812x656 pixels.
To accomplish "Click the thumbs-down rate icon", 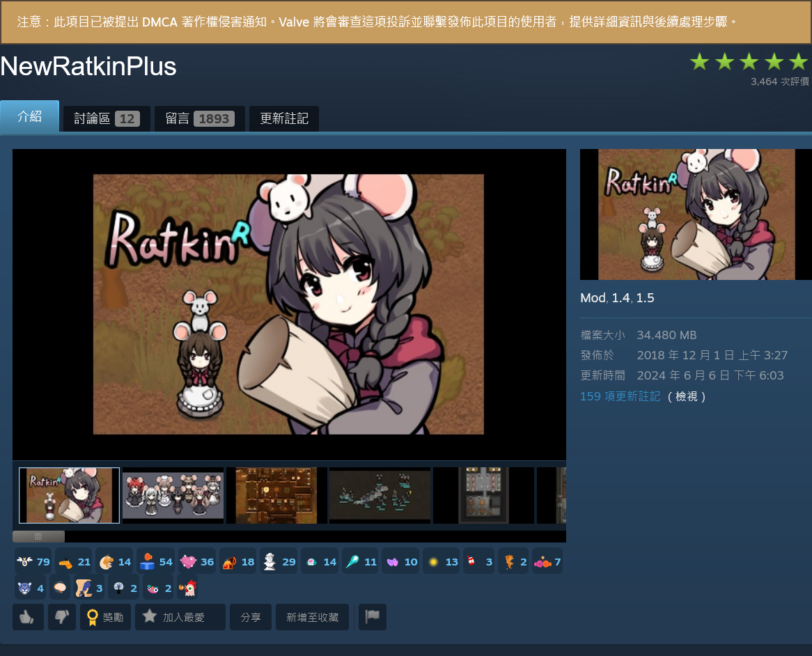I will pyautogui.click(x=61, y=616).
